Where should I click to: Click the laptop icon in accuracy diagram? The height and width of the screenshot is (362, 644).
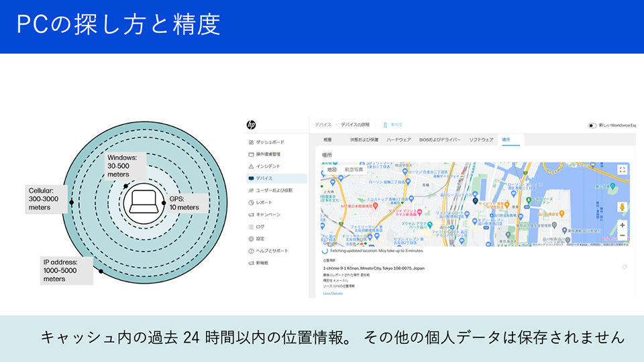point(144,202)
